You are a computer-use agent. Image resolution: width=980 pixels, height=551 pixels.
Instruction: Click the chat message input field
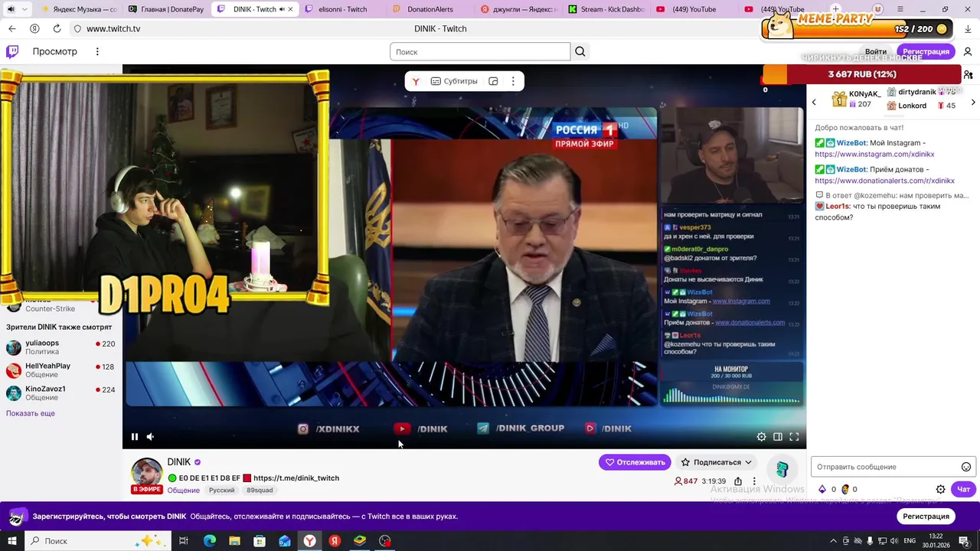[x=887, y=467]
